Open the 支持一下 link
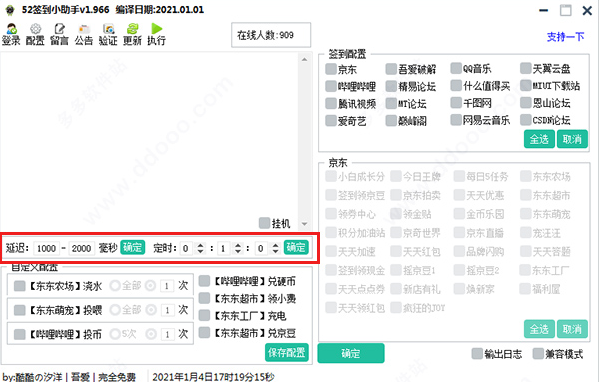 [x=565, y=37]
